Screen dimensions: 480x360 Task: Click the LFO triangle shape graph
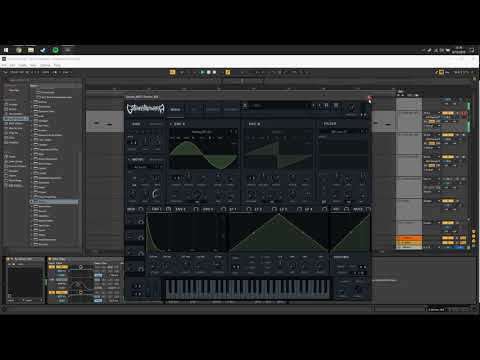[279, 233]
